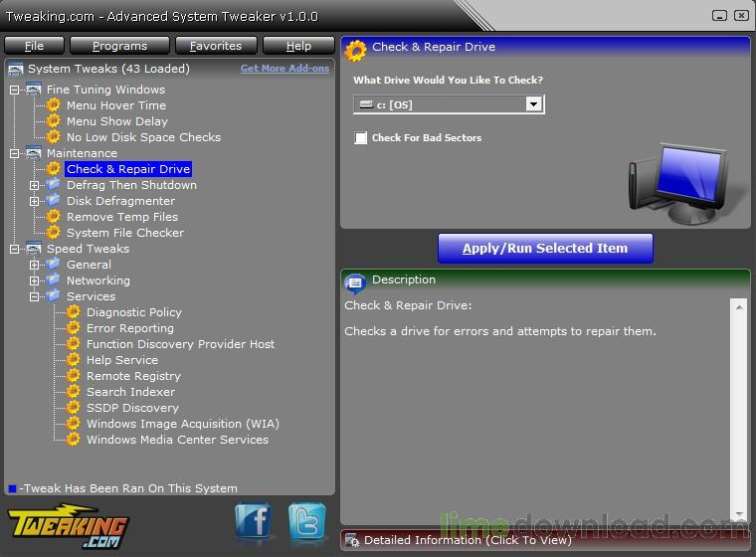Image resolution: width=756 pixels, height=557 pixels.
Task: Expand the General tree node
Action: pos(34,265)
